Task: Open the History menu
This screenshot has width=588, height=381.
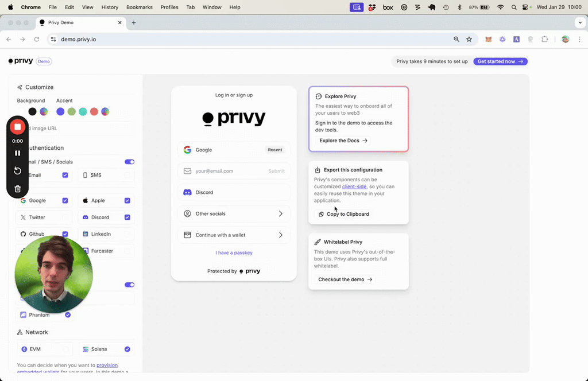Action: [x=110, y=7]
